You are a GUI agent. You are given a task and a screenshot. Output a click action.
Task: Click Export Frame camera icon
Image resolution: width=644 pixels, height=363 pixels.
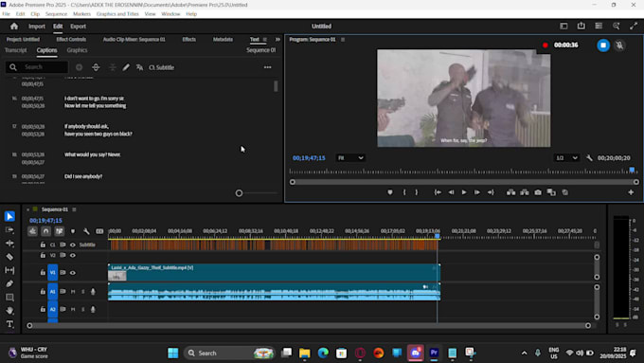pyautogui.click(x=538, y=192)
